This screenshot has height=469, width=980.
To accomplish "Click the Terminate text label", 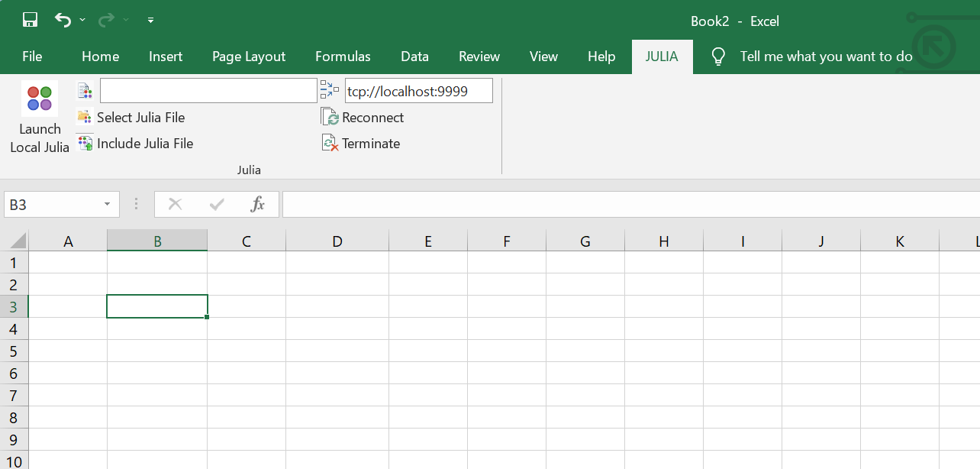I will pos(371,143).
